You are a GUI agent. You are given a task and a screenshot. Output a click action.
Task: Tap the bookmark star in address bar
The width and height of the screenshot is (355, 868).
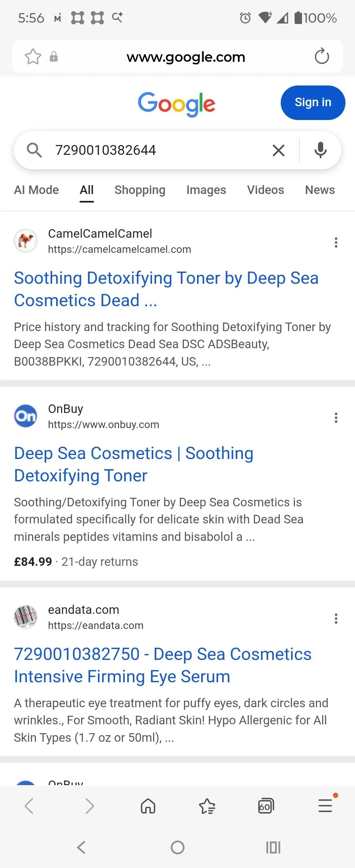pos(33,57)
